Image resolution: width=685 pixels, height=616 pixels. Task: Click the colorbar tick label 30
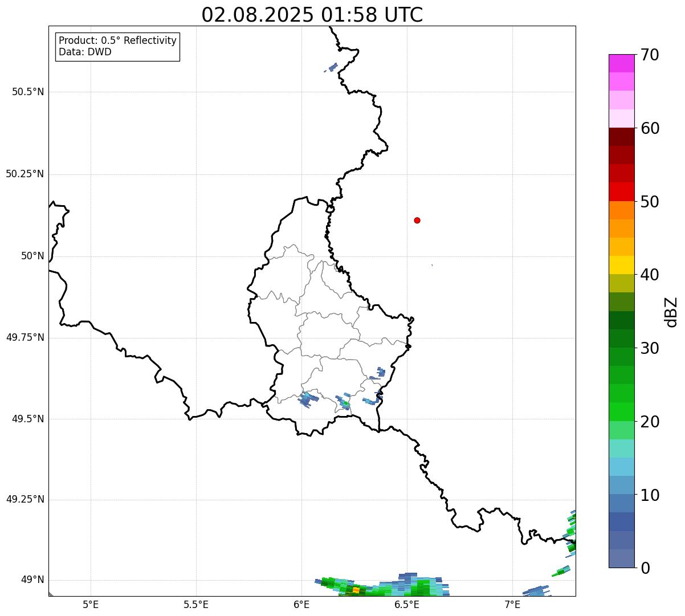(650, 348)
